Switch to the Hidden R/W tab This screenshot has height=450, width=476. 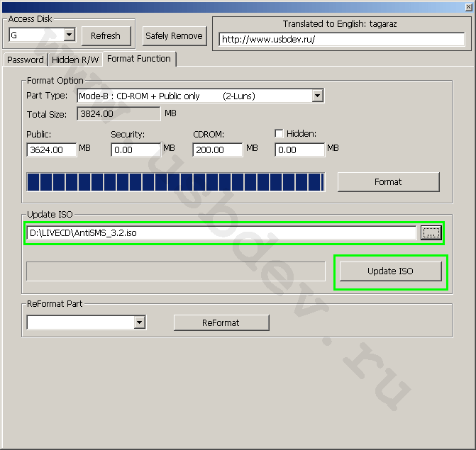pyautogui.click(x=75, y=60)
